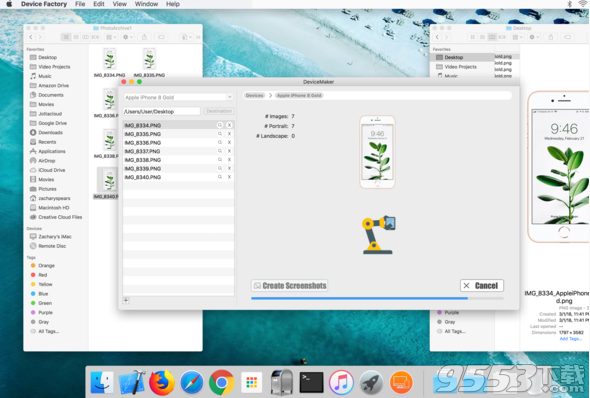Open arrange-by dropdown in Desktop Finder toolbar
The image size is (590, 398).
518,37
